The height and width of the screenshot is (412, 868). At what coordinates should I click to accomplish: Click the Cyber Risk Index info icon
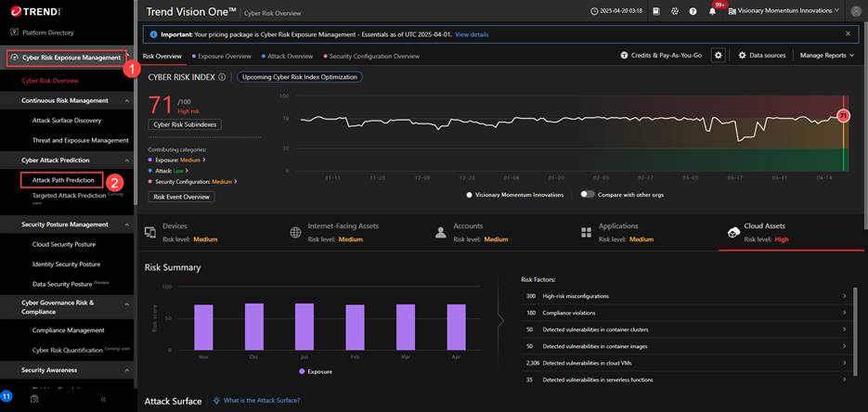tap(222, 77)
